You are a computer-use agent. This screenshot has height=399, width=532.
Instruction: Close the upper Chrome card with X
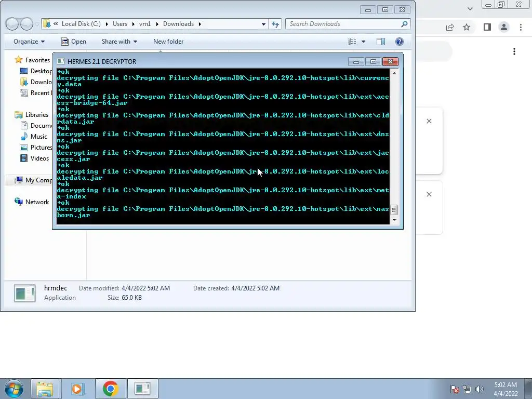429,121
